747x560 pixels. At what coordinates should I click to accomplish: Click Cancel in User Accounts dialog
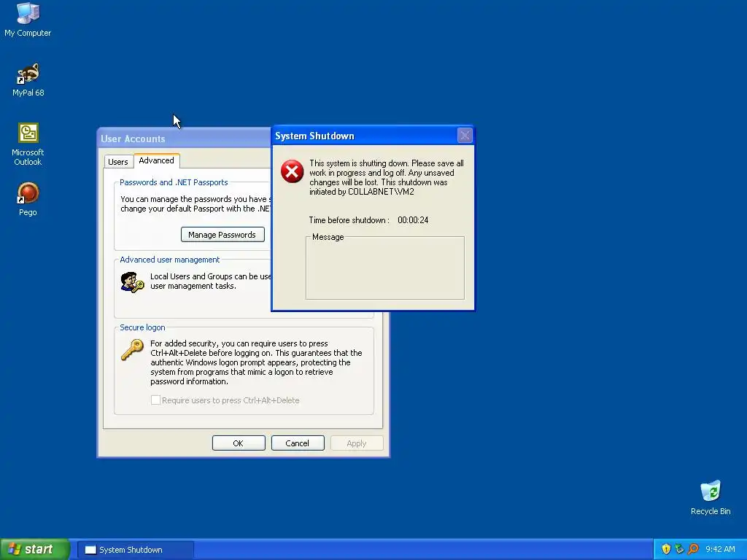click(298, 443)
